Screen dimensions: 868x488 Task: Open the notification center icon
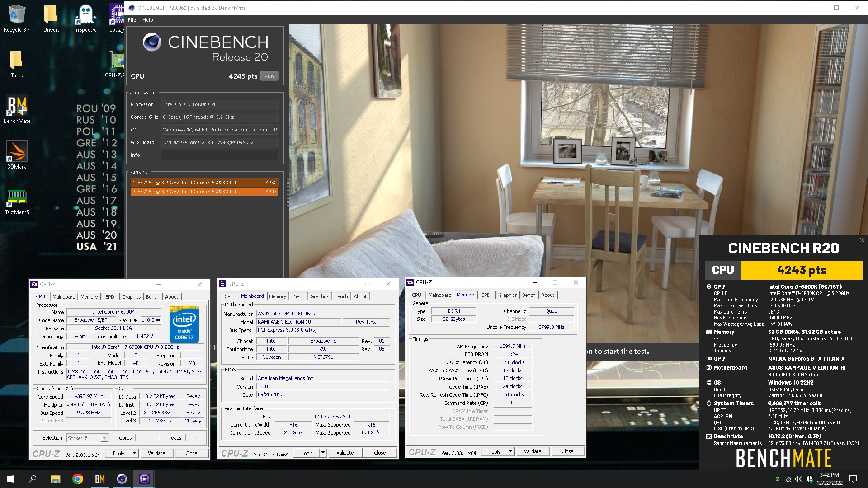tap(853, 479)
